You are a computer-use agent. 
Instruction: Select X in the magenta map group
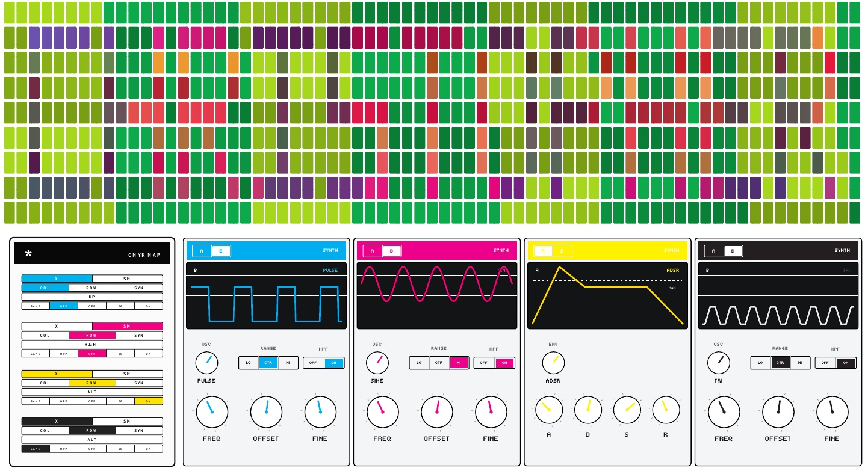[57, 326]
